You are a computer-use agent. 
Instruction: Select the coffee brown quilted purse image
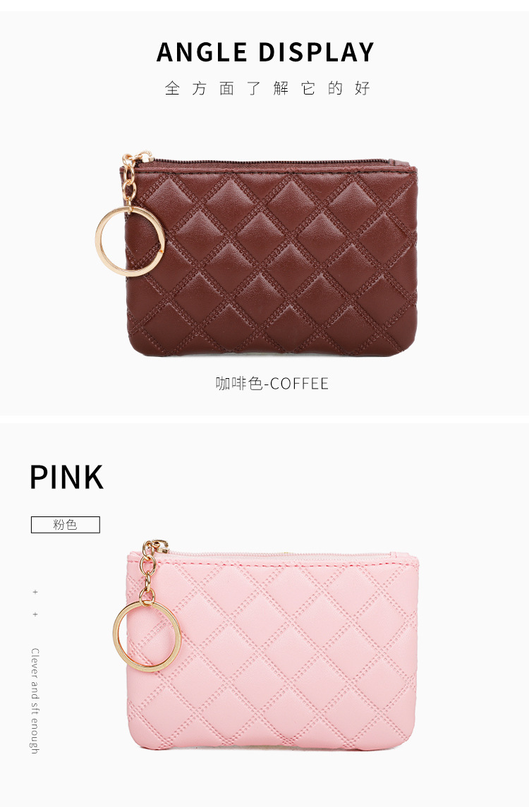coord(257,254)
